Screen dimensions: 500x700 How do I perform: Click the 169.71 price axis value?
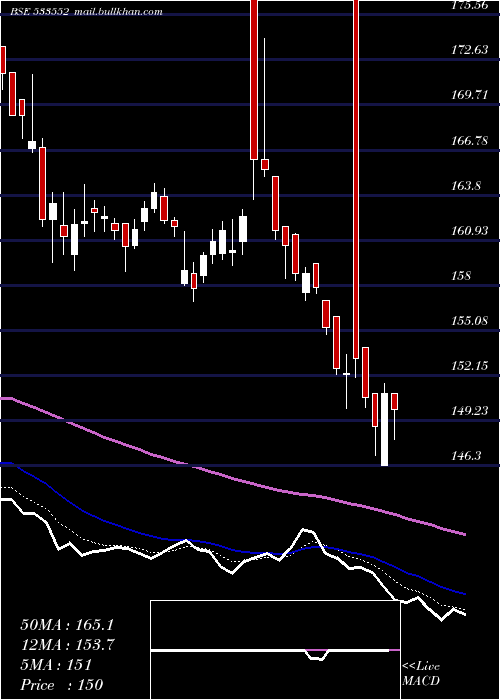click(470, 95)
